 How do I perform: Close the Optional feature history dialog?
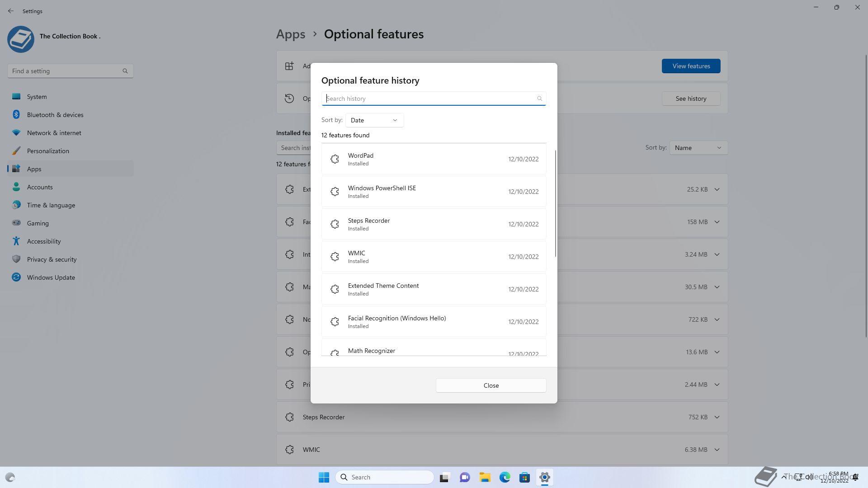tap(491, 385)
